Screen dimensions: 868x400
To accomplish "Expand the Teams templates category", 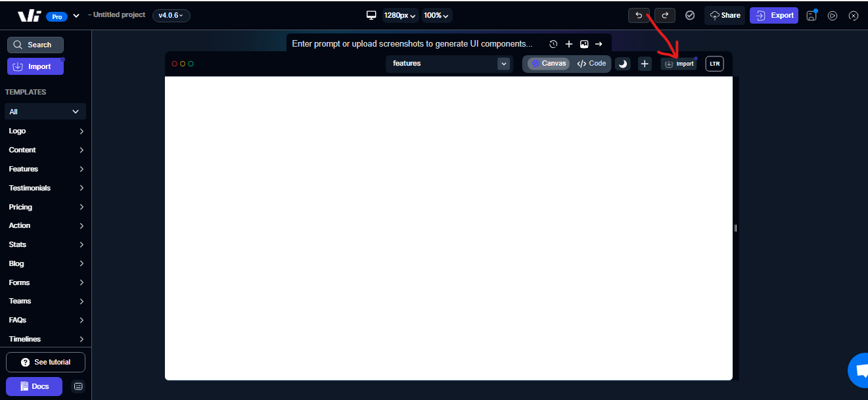I will (45, 301).
